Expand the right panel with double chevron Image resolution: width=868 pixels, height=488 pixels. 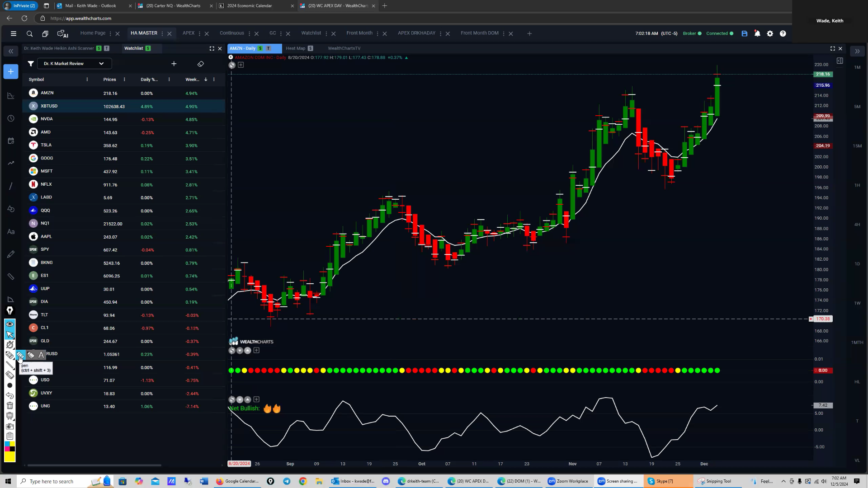click(x=857, y=52)
